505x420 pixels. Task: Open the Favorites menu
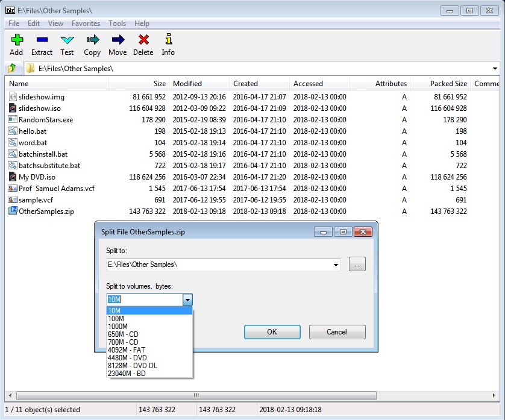point(86,24)
